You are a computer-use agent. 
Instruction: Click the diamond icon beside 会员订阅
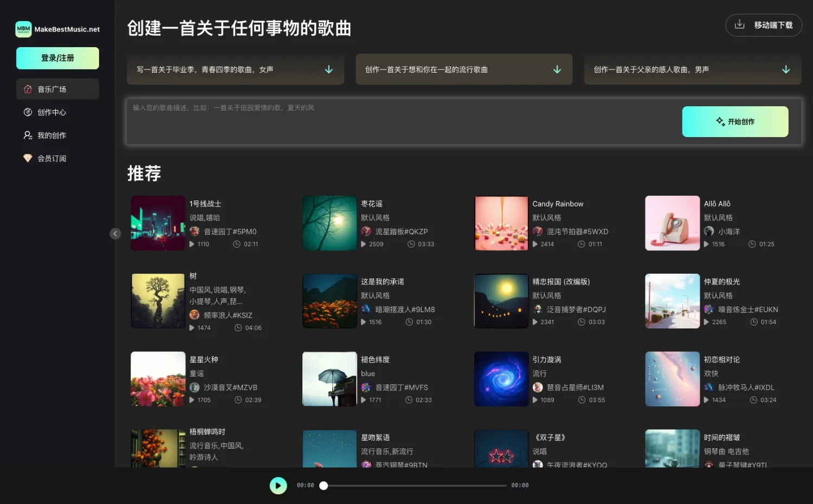click(x=28, y=158)
